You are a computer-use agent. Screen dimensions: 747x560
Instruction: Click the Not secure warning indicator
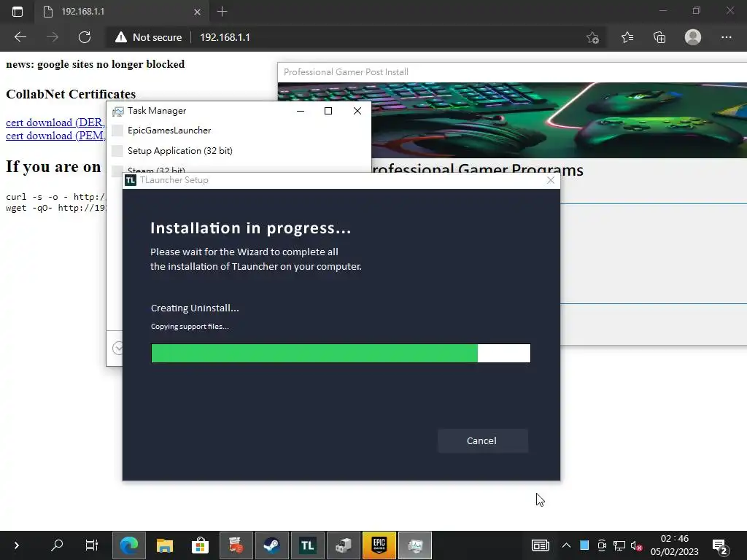click(x=149, y=37)
